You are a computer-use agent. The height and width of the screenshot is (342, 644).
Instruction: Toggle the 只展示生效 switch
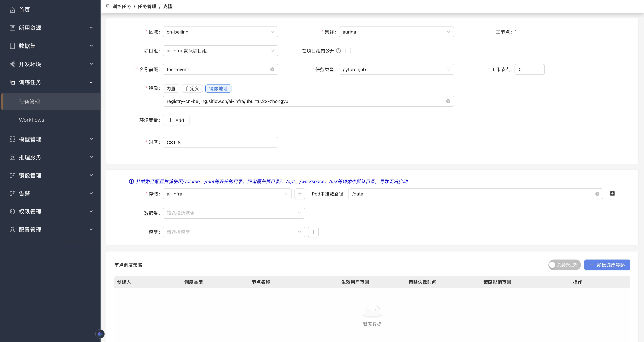click(565, 265)
